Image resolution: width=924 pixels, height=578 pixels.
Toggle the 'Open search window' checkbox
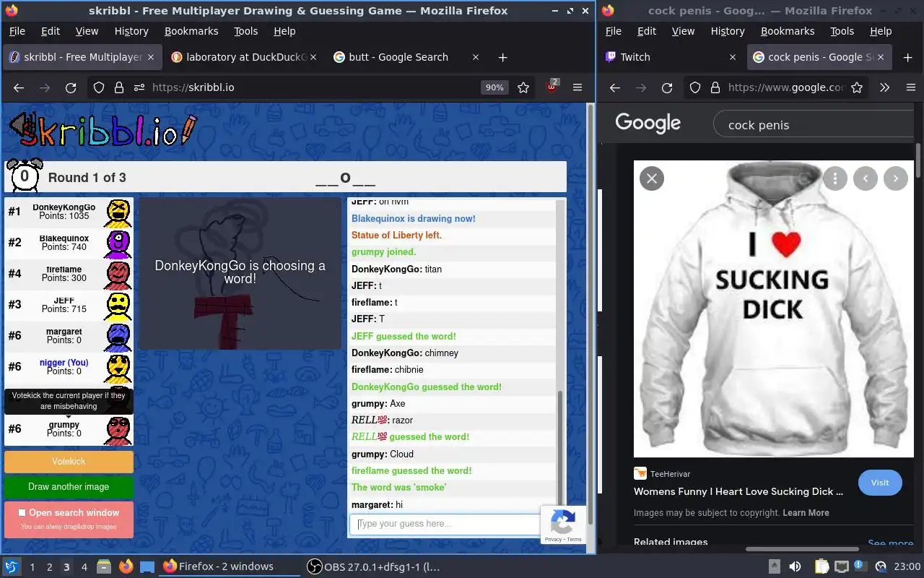(22, 512)
